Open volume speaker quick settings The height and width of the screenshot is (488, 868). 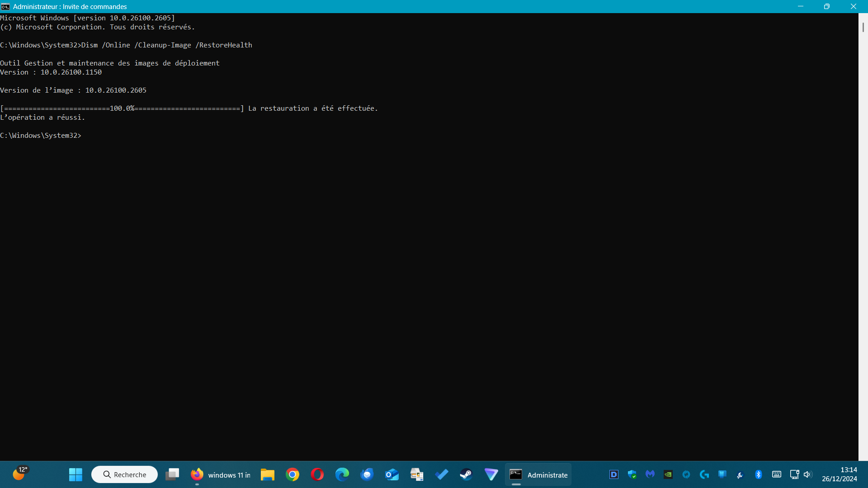tap(808, 474)
